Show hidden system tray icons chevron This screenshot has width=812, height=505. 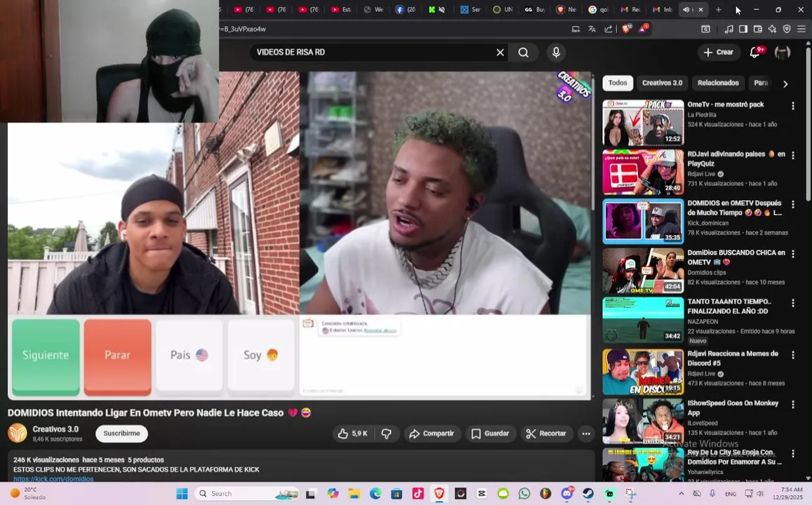tap(681, 494)
